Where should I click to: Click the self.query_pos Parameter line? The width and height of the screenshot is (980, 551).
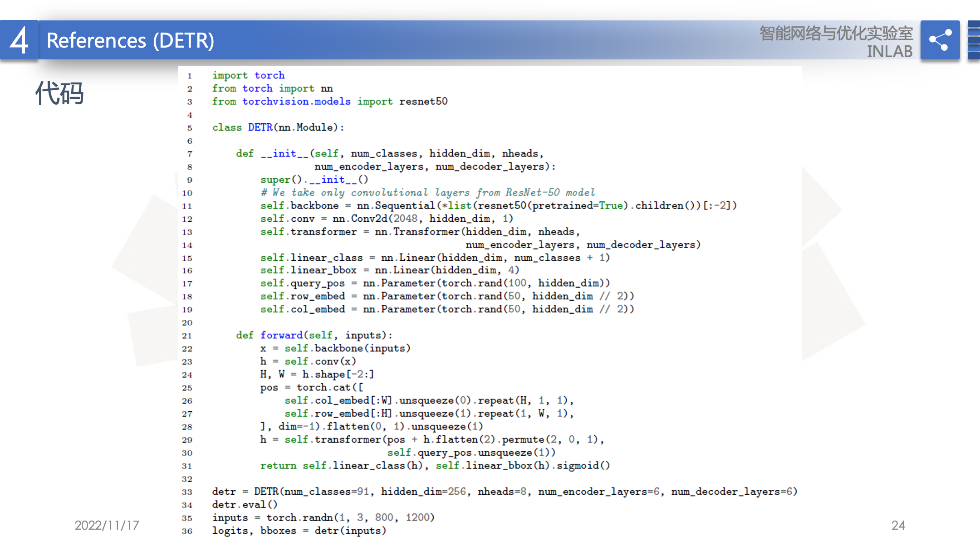pyautogui.click(x=435, y=283)
